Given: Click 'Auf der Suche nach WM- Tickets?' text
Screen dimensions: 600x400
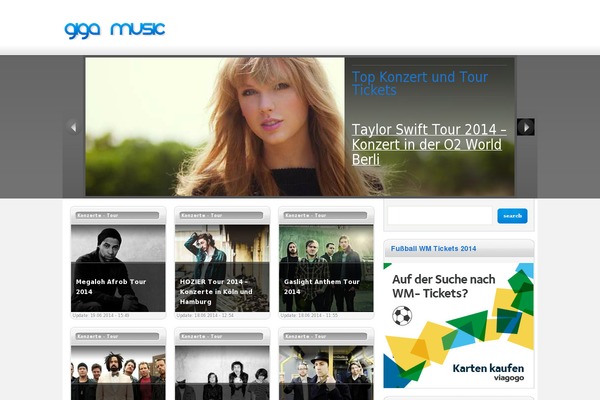Looking at the screenshot, I should (443, 286).
